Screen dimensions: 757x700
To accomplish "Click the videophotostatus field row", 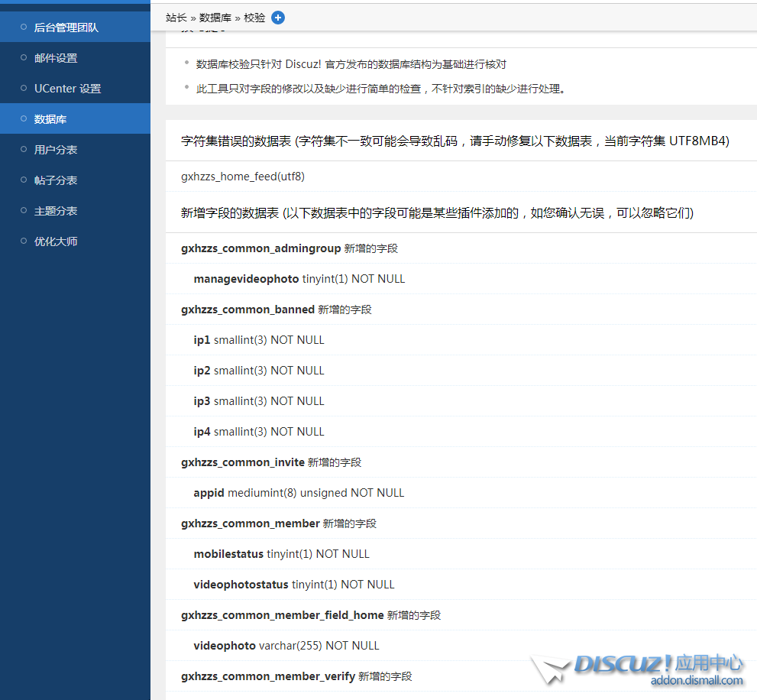I will [x=461, y=585].
